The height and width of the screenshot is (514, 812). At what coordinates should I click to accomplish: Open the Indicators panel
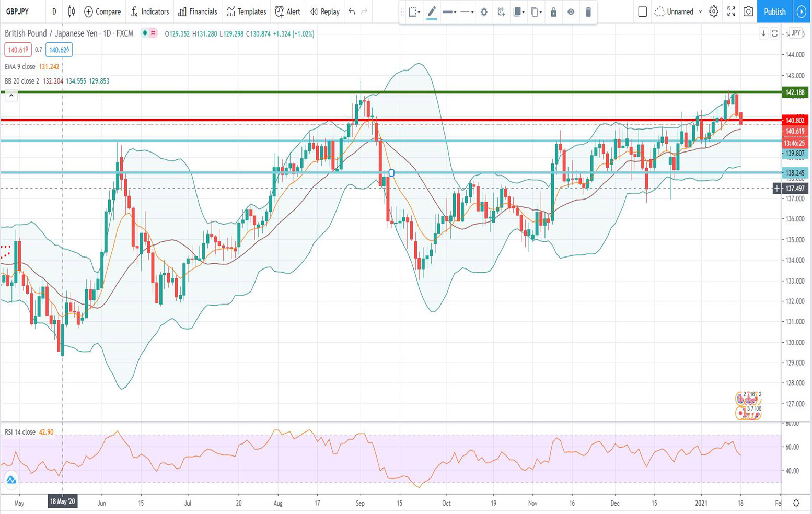(x=150, y=11)
